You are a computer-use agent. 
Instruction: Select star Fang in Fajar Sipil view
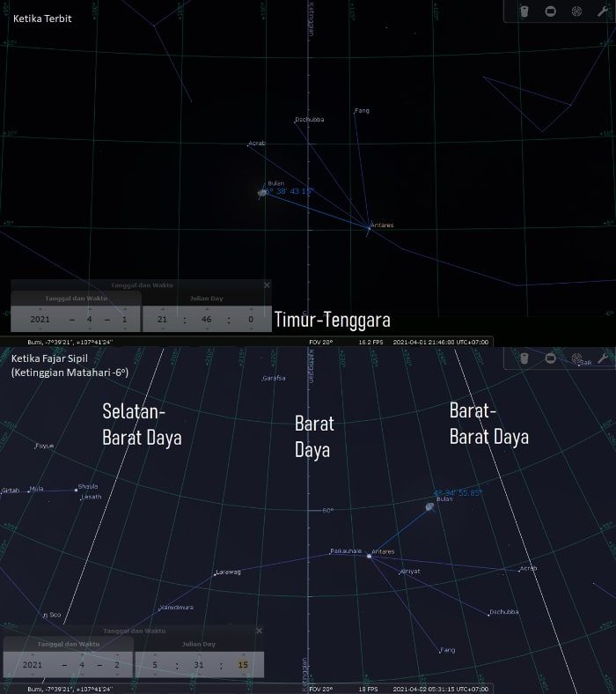pyautogui.click(x=440, y=653)
